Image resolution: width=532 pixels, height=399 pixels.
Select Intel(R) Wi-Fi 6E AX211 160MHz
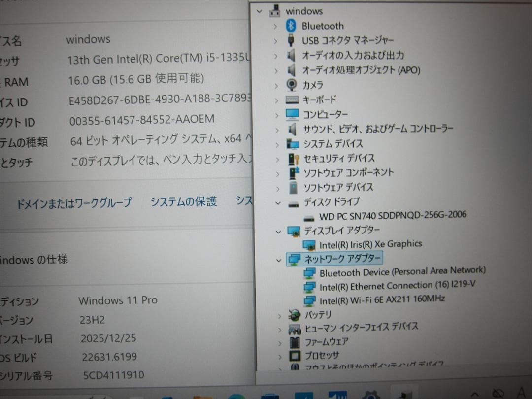coord(382,300)
